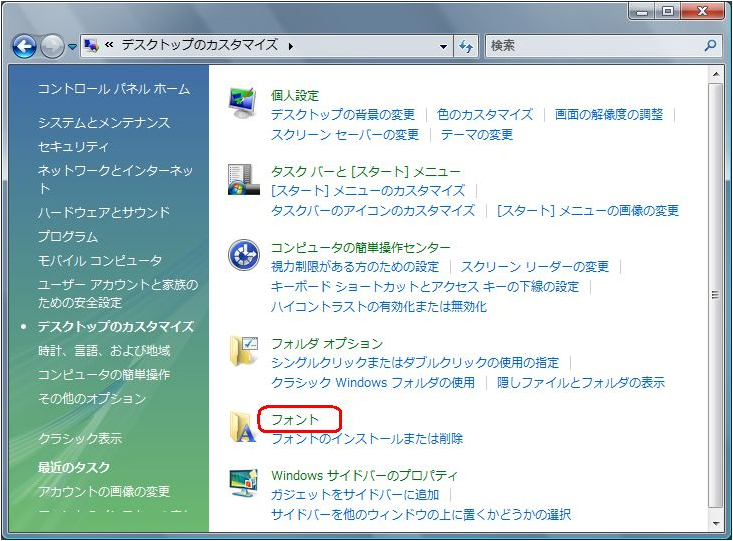Click the scrollbar down arrow

point(715,524)
